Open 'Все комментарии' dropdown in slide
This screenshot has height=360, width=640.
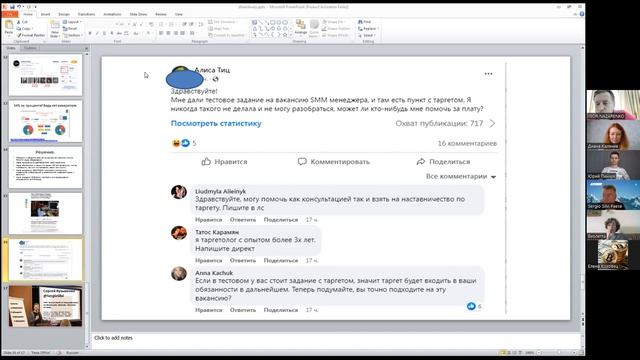(461, 176)
